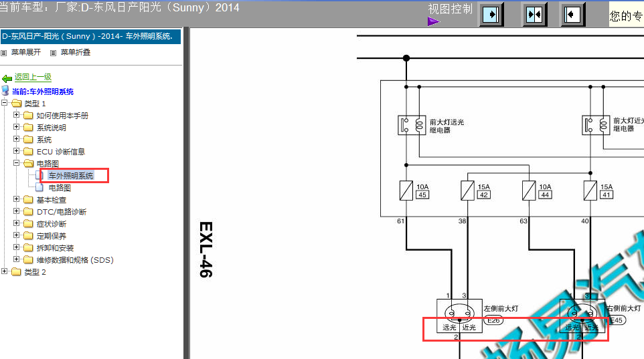Open 症状诊断 tree item
The height and width of the screenshot is (359, 644).
(x=52, y=224)
